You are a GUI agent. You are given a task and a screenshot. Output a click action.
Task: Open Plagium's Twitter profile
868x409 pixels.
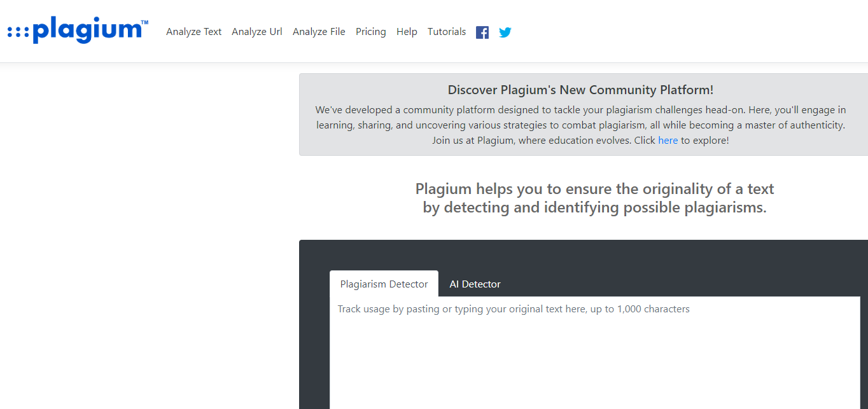[505, 32]
